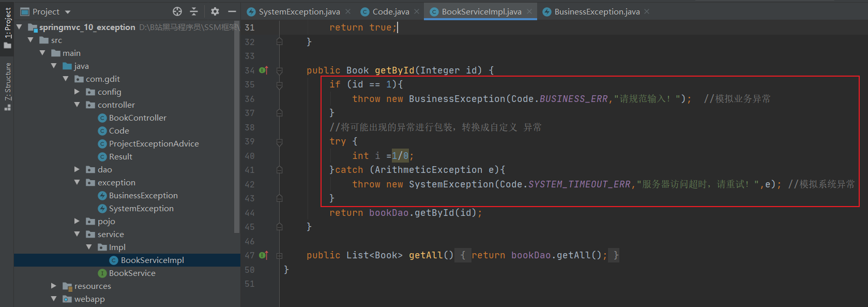This screenshot has width=868, height=307.
Task: Expand the resources folder
Action: [x=54, y=286]
